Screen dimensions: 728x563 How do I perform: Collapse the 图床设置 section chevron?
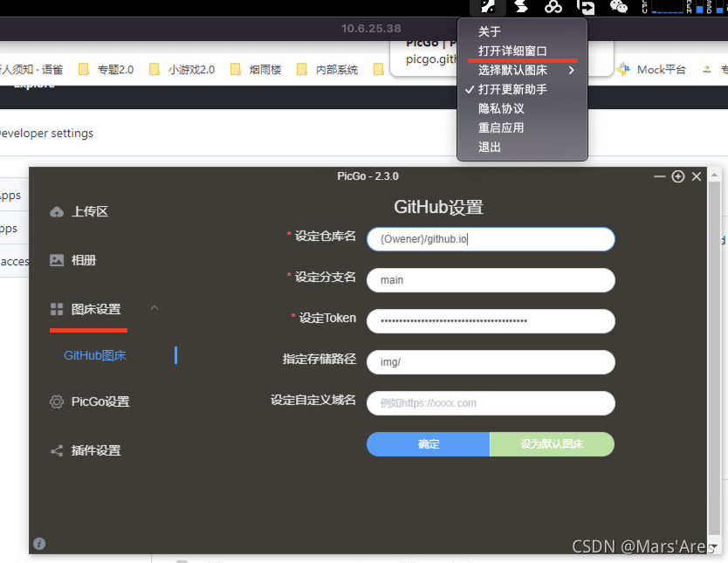155,307
